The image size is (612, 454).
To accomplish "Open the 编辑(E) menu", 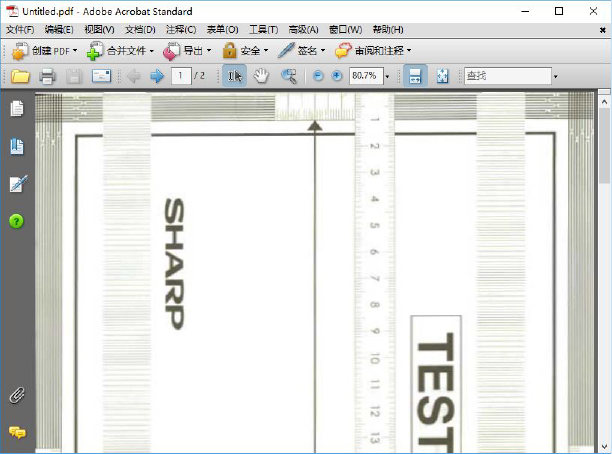I will tap(59, 30).
